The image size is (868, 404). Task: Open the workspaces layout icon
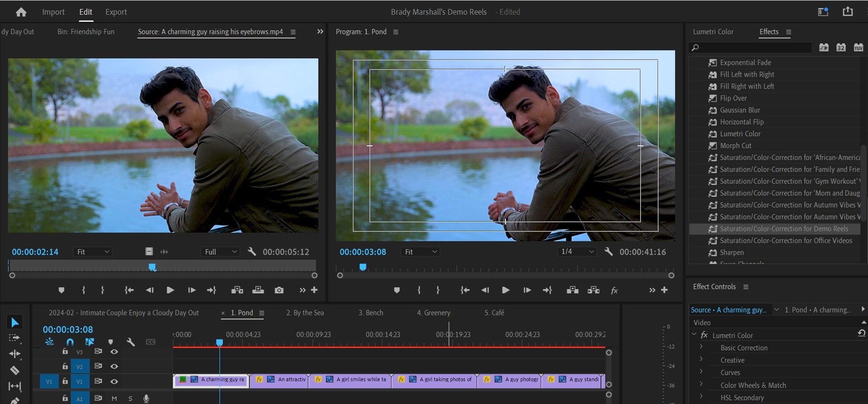(823, 11)
